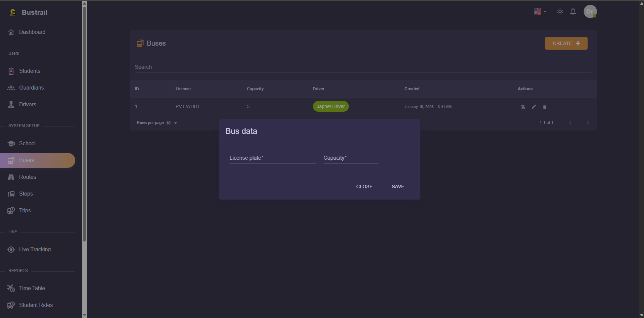
Task: Toggle the light/dark theme brightness icon
Action: tap(560, 11)
